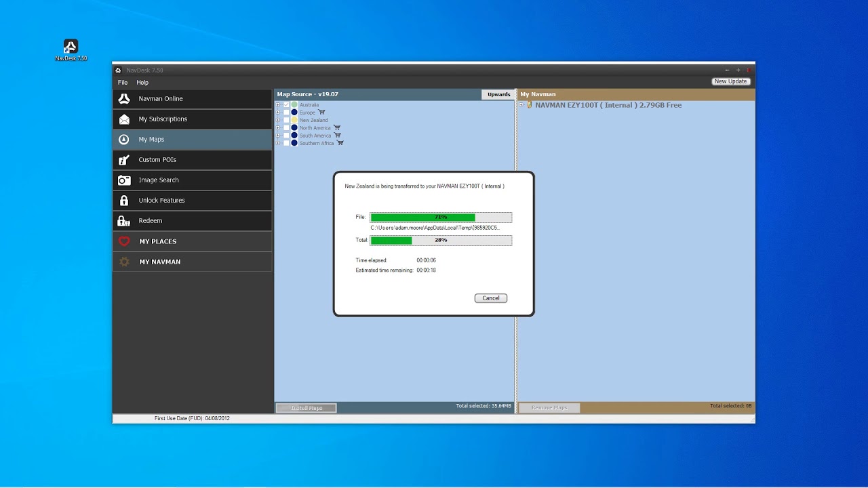The height and width of the screenshot is (488, 868).
Task: Click the File progress bar at 71%
Action: click(441, 218)
